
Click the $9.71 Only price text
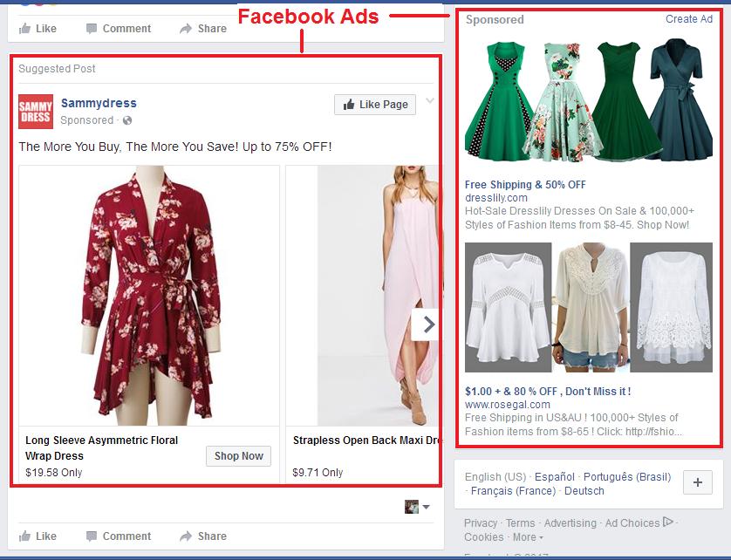pos(318,473)
